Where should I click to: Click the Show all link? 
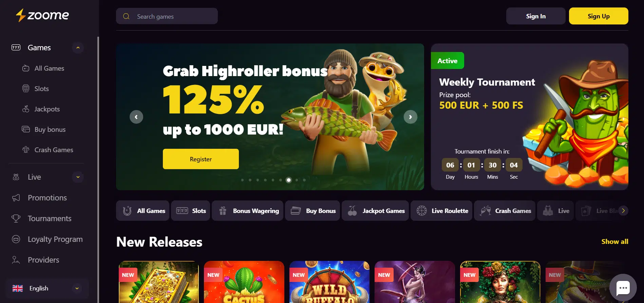point(615,242)
